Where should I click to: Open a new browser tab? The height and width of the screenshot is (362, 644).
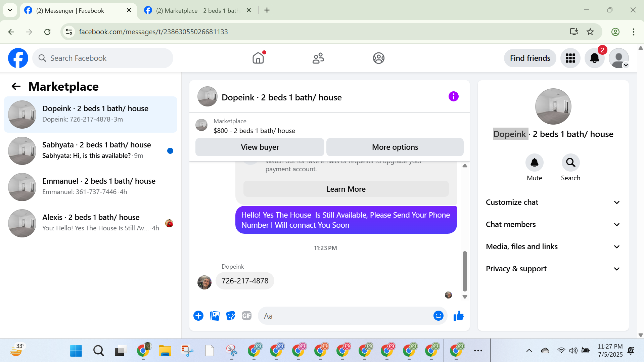tap(267, 10)
